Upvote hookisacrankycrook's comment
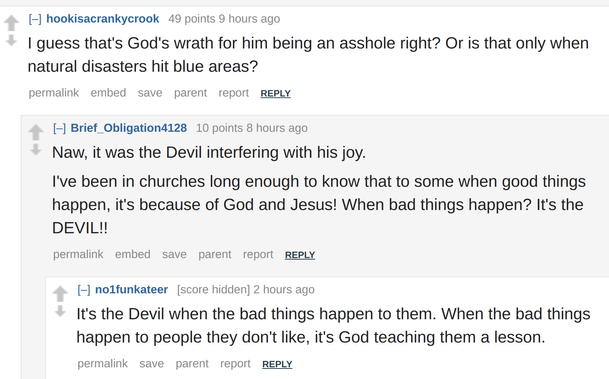This screenshot has width=609, height=379. coord(11,23)
